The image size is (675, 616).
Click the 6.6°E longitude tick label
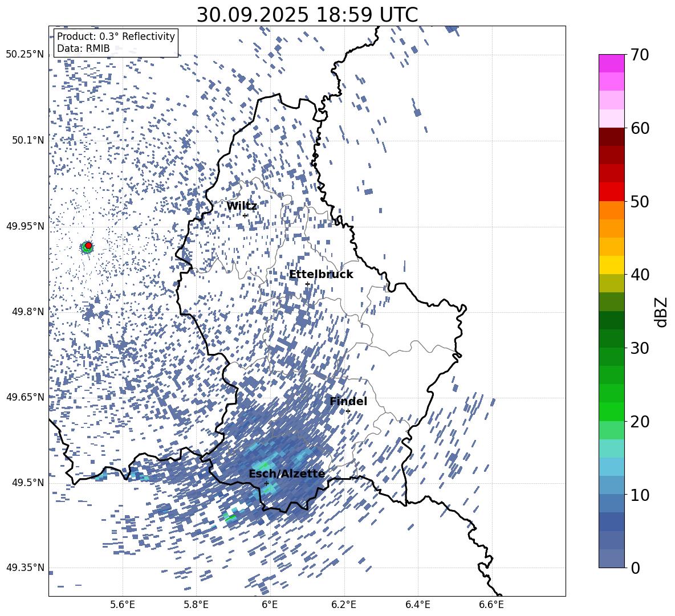coord(491,605)
